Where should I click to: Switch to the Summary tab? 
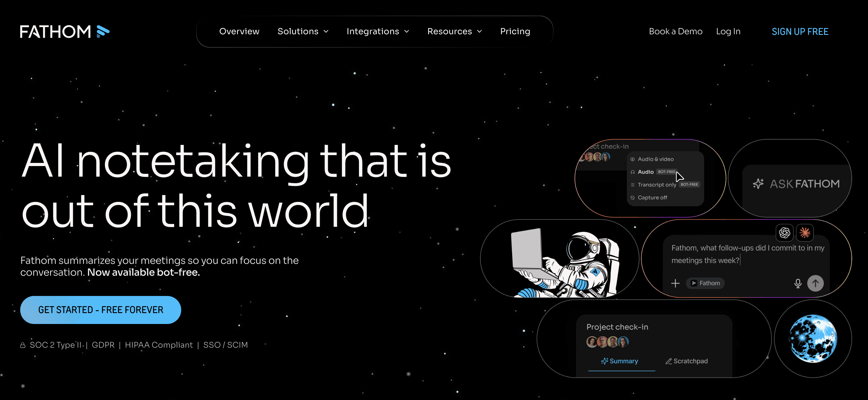[619, 361]
